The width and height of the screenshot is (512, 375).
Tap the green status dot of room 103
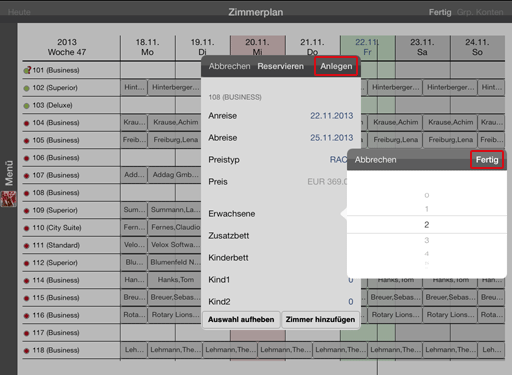click(26, 106)
